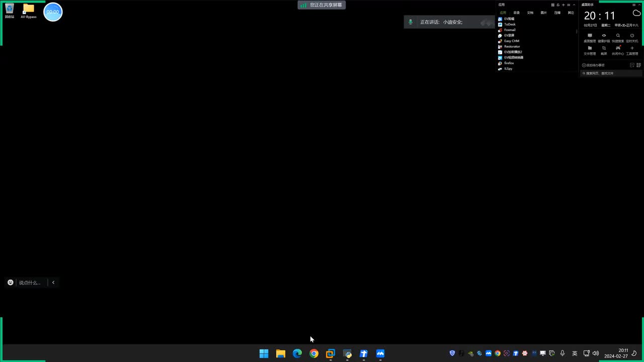Click the lock icon in 应用 panel header
Screen dimensions: 644x362
pyautogui.click(x=557, y=5)
